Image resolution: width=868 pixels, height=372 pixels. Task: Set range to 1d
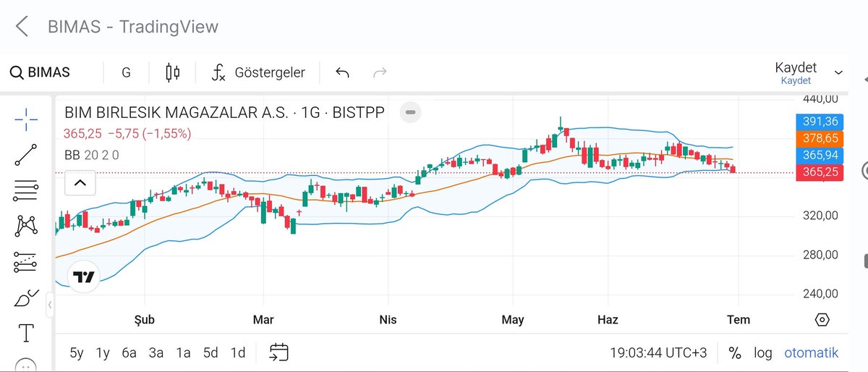[x=237, y=353]
